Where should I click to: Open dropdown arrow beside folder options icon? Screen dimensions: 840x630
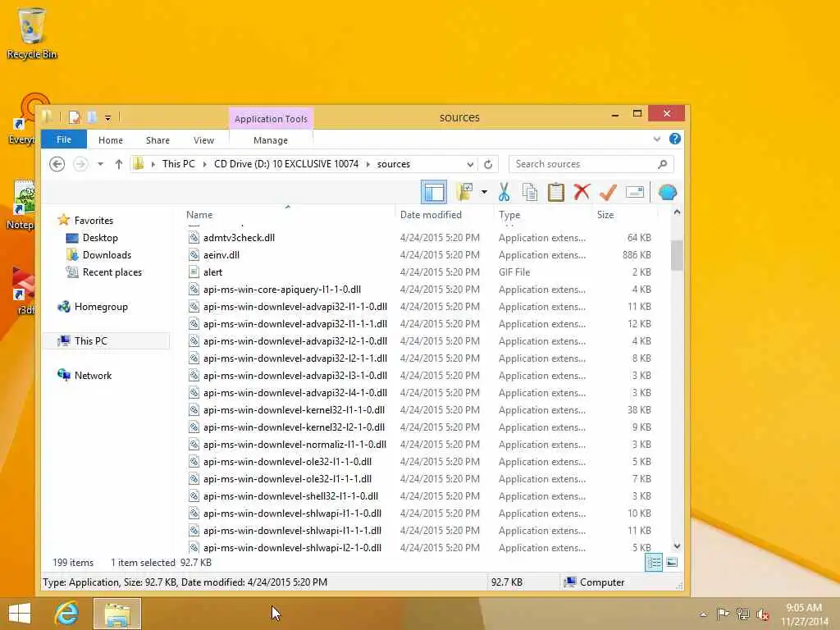[x=484, y=192]
